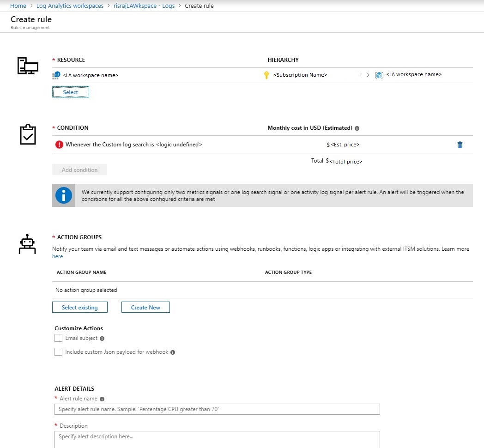Image resolution: width=484 pixels, height=448 pixels.
Task: Click Select existing action group
Action: 79,307
